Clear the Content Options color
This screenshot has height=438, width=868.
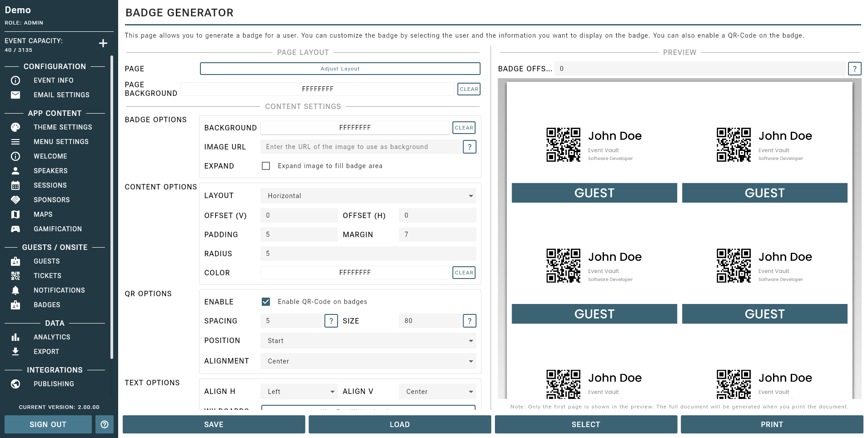pyautogui.click(x=464, y=273)
